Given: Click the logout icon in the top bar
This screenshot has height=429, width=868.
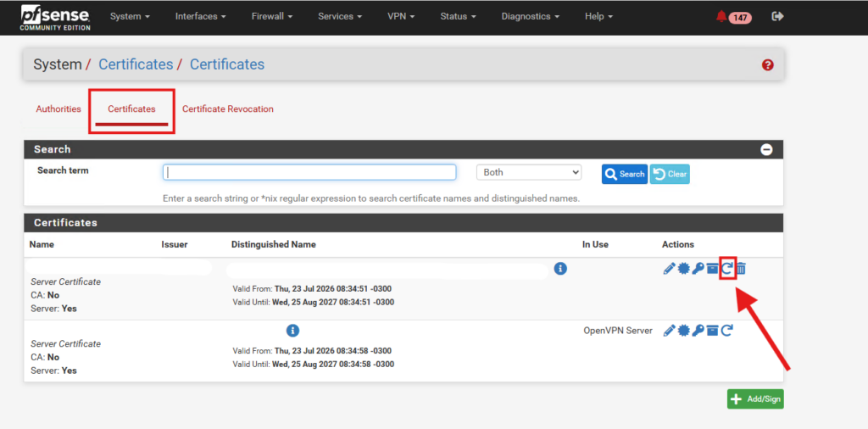Looking at the screenshot, I should coord(777,17).
